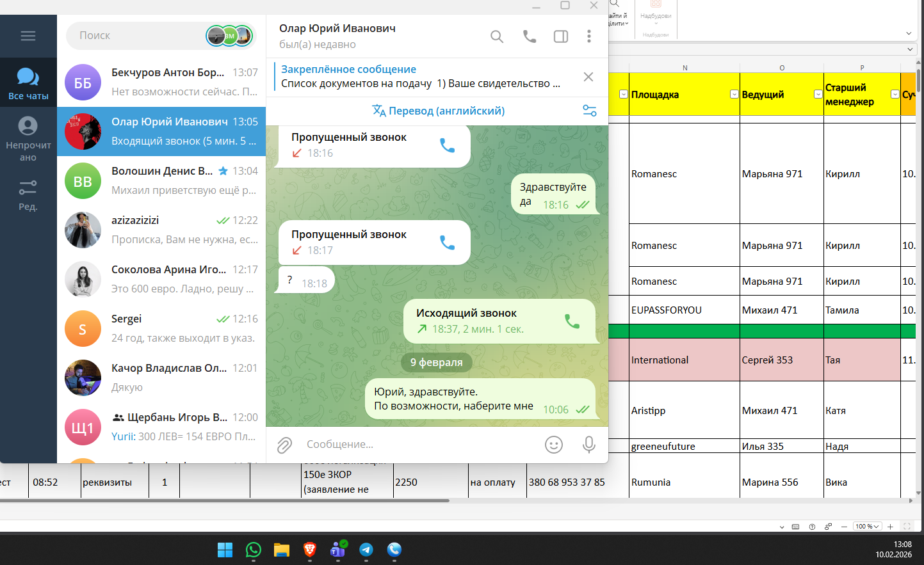Click the 9 февраля date badge
The height and width of the screenshot is (565, 924).
tap(437, 362)
